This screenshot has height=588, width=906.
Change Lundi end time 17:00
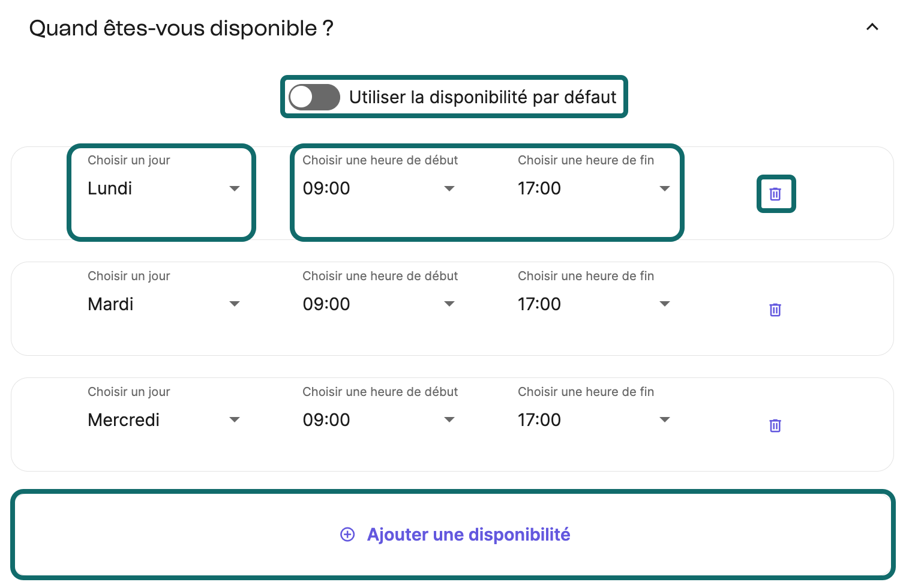tap(593, 188)
